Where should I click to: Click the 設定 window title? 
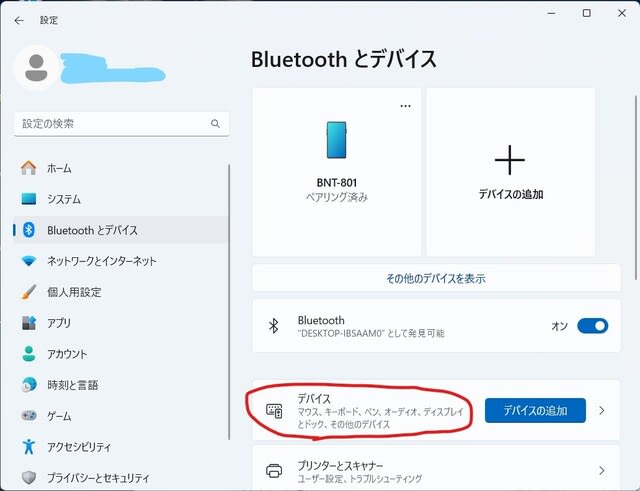point(49,20)
